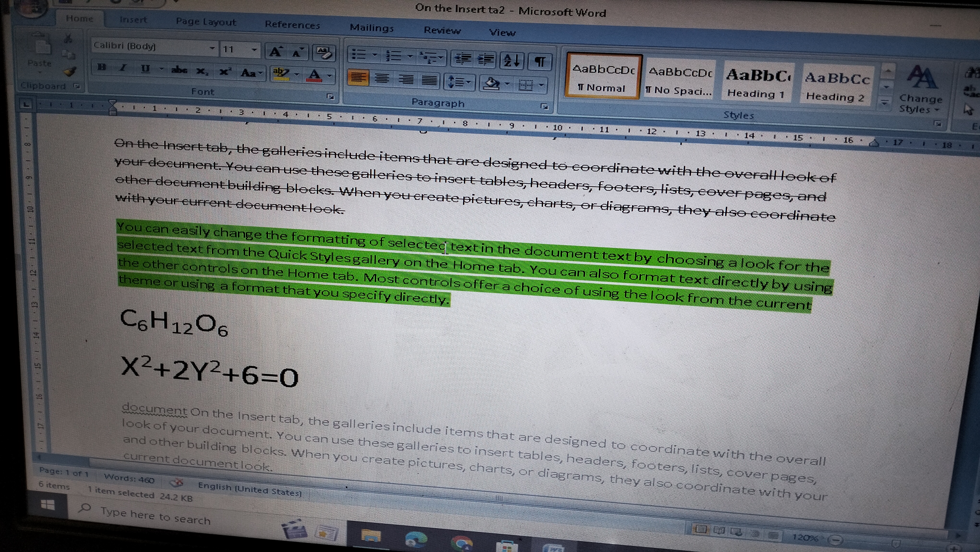This screenshot has width=980, height=552.
Task: Open the Calibri font name dropdown
Action: 212,48
